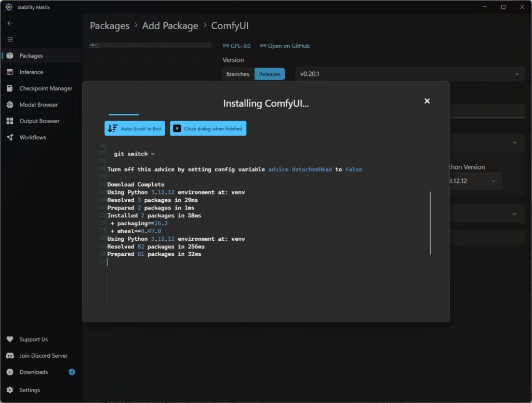Close the Installing ComfyUI dialog
Image resolution: width=532 pixels, height=403 pixels.
point(427,101)
